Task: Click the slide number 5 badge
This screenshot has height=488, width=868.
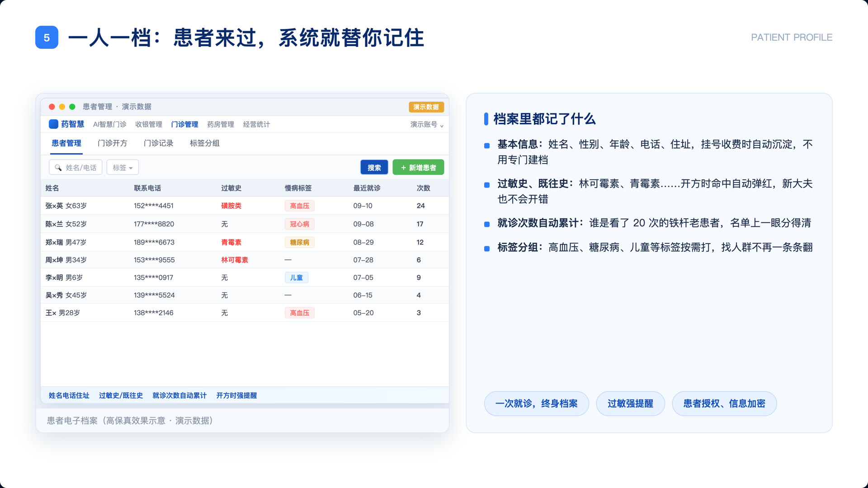Action: [x=47, y=38]
